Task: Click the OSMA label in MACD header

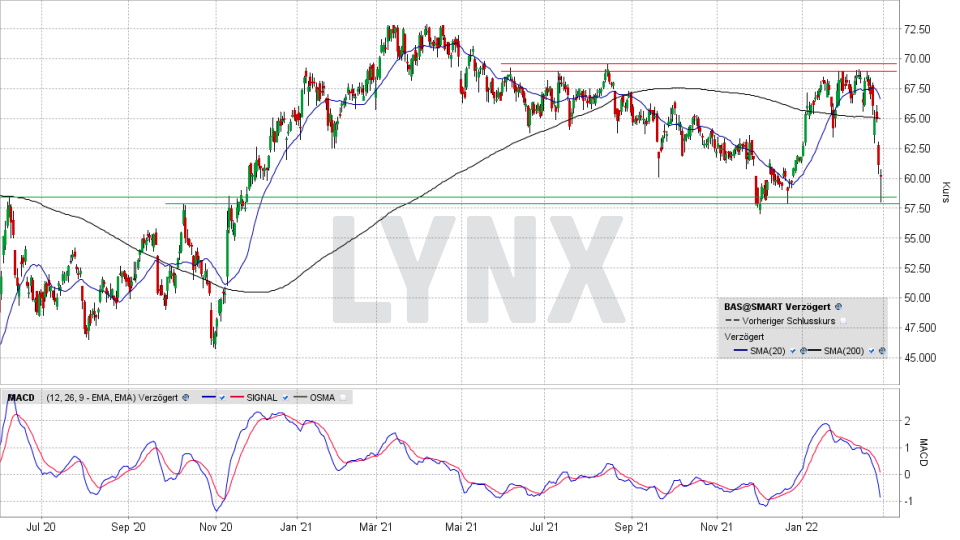Action: (x=322, y=398)
